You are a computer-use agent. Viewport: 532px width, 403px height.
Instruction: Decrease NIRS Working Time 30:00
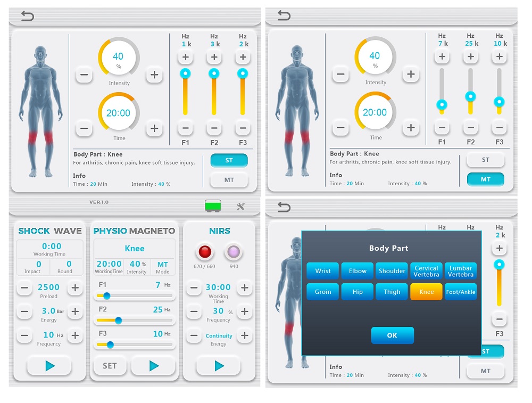click(194, 288)
